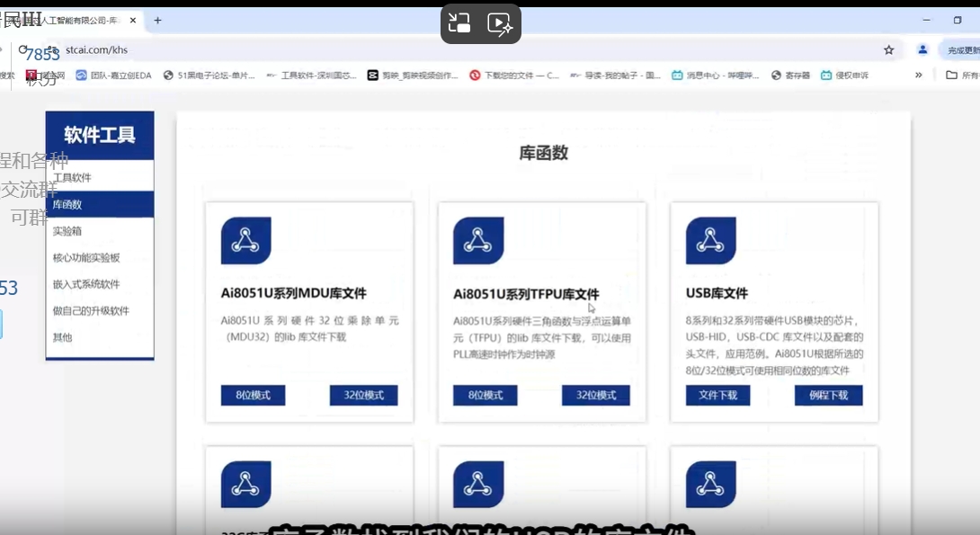The width and height of the screenshot is (980, 535).
Task: Click the 完成更新 browser update button
Action: (960, 50)
